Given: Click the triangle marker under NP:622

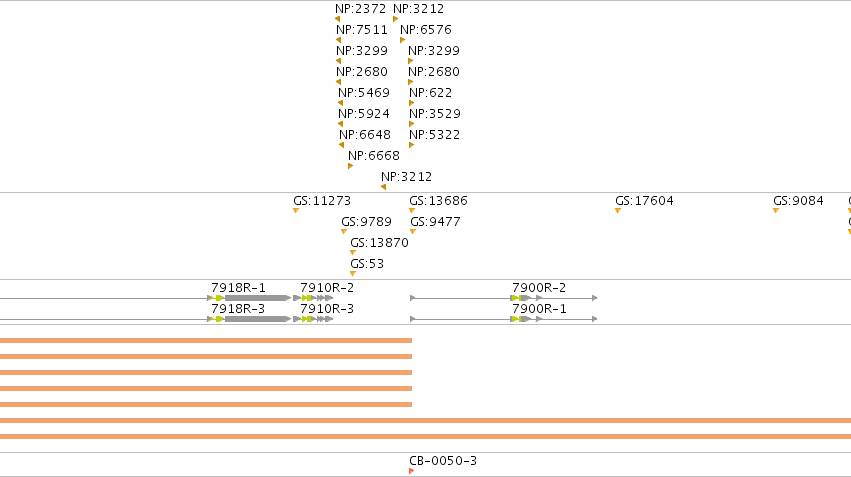Looking at the screenshot, I should (411, 103).
